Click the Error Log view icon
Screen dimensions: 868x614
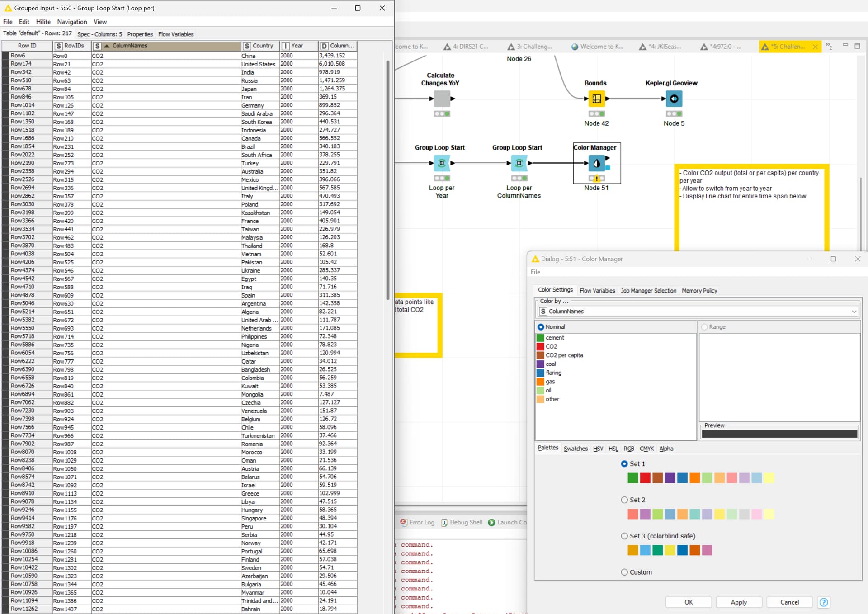pos(404,522)
